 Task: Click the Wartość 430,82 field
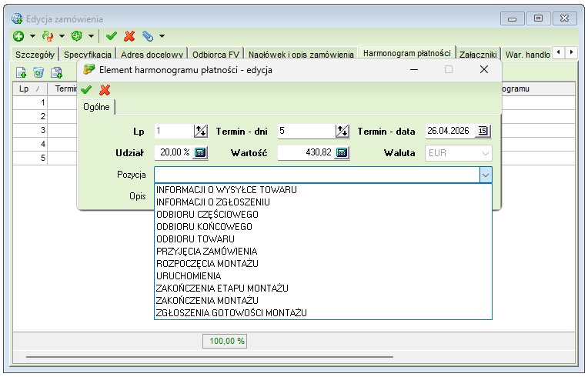[x=306, y=152]
